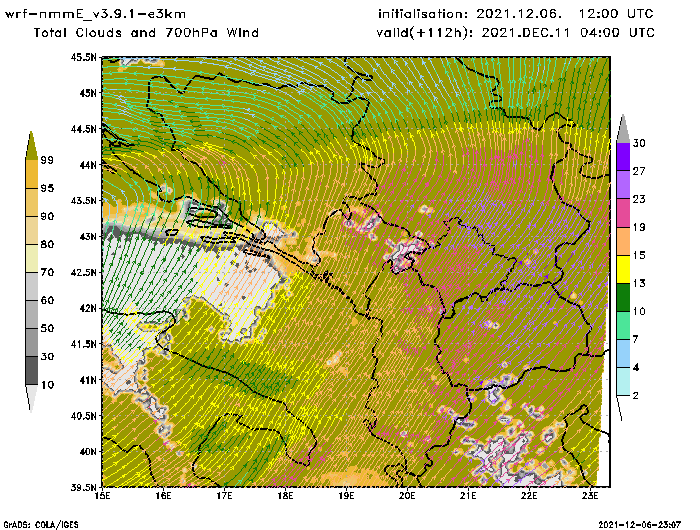The width and height of the screenshot is (700, 530).
Task: Click the dark green wind swatch between 10 and 13
Action: pos(623,297)
